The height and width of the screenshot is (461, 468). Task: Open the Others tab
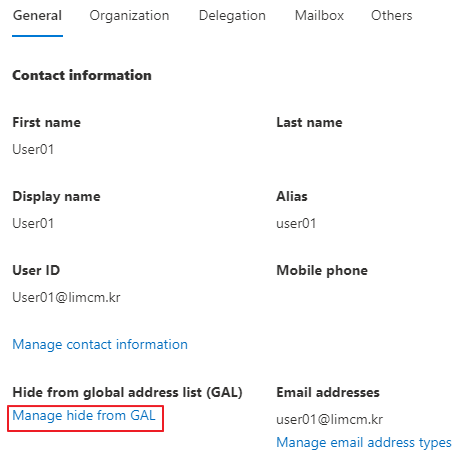point(392,16)
